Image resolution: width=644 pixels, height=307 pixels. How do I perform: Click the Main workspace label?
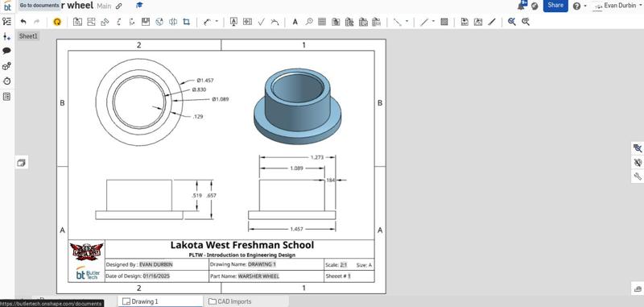[105, 6]
